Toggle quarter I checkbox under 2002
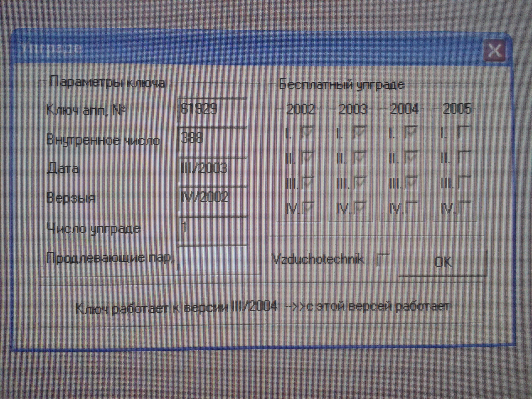 point(307,133)
